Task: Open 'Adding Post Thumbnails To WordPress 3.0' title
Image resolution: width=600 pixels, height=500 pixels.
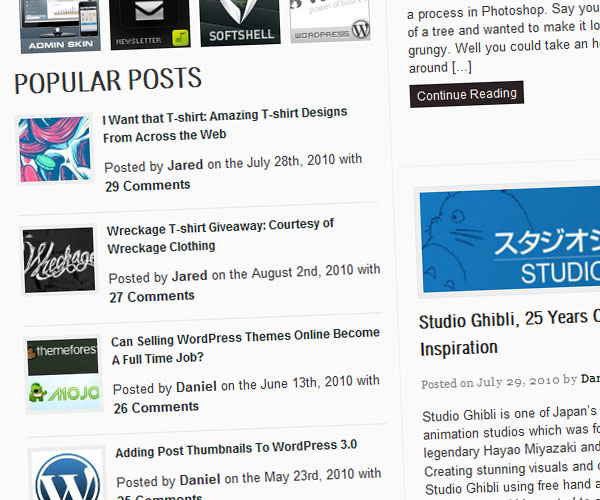Action: pyautogui.click(x=236, y=448)
